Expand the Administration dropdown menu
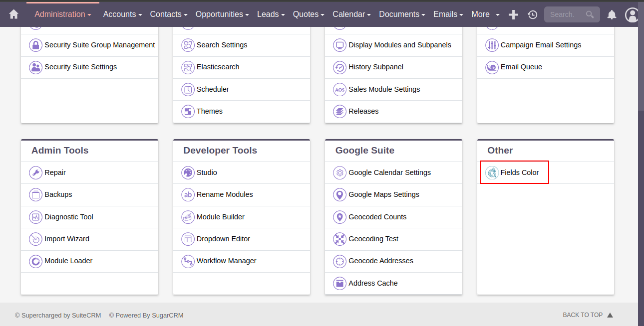Image resolution: width=644 pixels, height=326 pixels. coord(63,14)
